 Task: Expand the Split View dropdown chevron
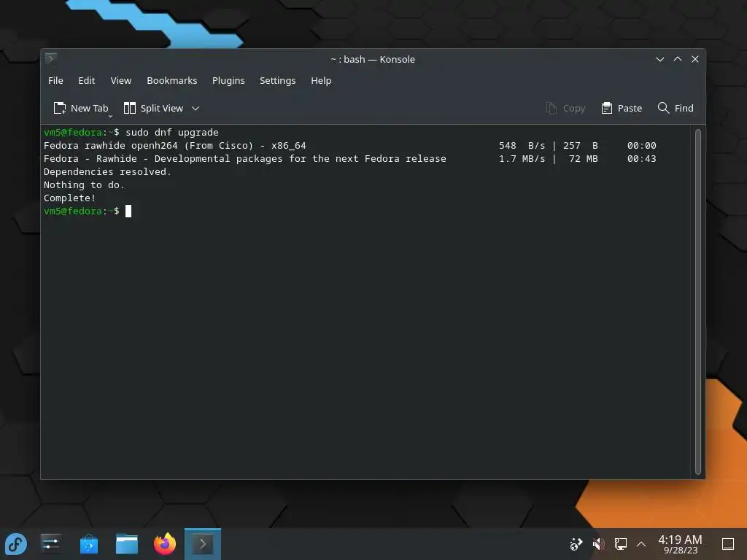click(196, 108)
